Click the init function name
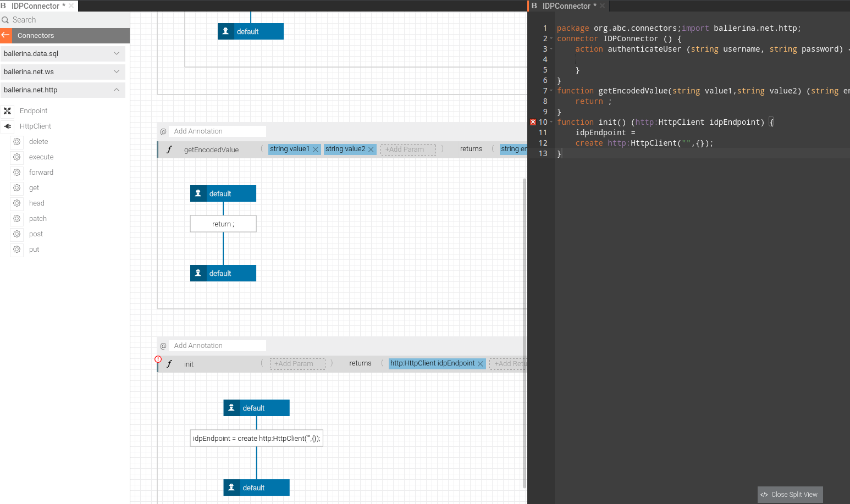Screen dimensions: 850x504 (x=189, y=364)
